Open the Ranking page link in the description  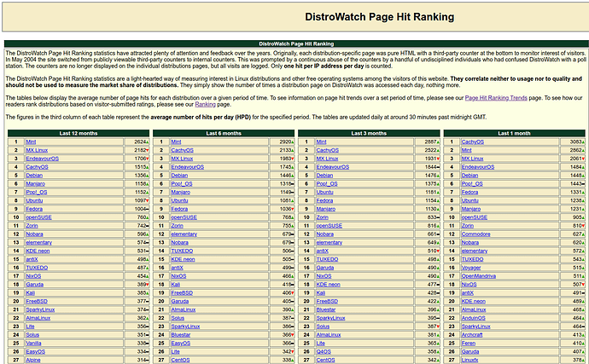click(x=205, y=104)
